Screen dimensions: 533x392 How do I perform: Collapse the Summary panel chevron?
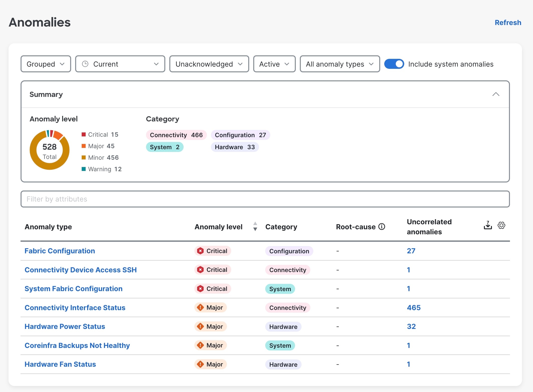click(496, 94)
